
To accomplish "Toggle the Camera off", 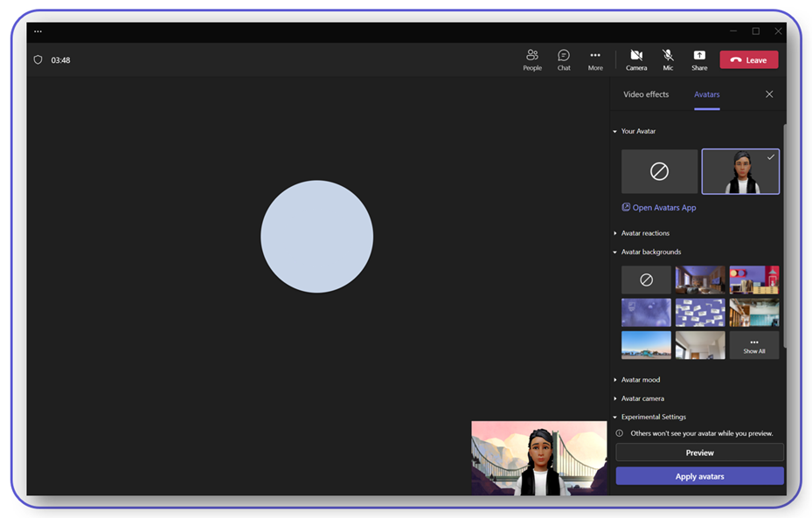I will pyautogui.click(x=636, y=59).
